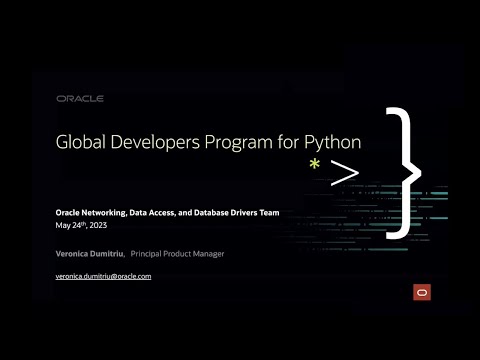Click the ORACLE wordmark logo

coord(80,99)
